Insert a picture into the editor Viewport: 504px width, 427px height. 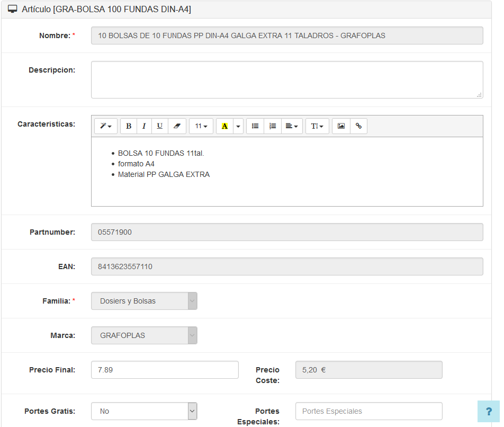pos(341,126)
